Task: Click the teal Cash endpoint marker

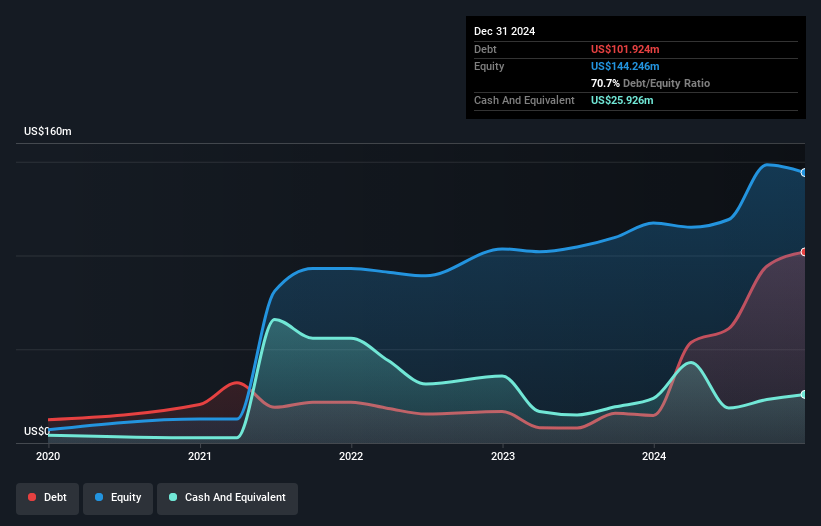Action: (804, 395)
